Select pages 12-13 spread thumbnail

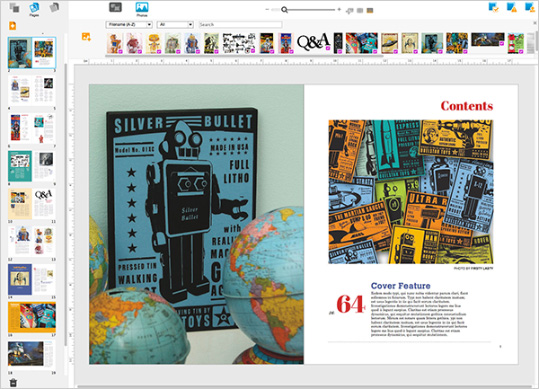tap(32, 241)
